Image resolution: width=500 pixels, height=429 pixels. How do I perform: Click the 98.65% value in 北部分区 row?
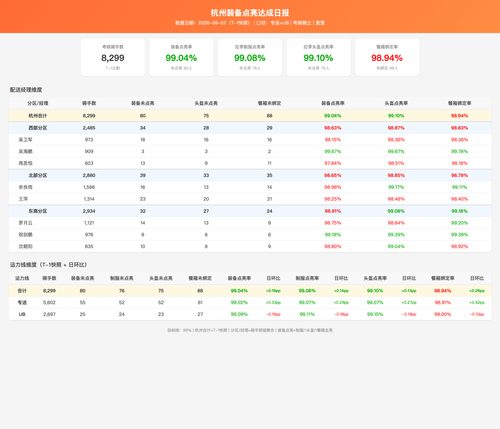click(333, 175)
